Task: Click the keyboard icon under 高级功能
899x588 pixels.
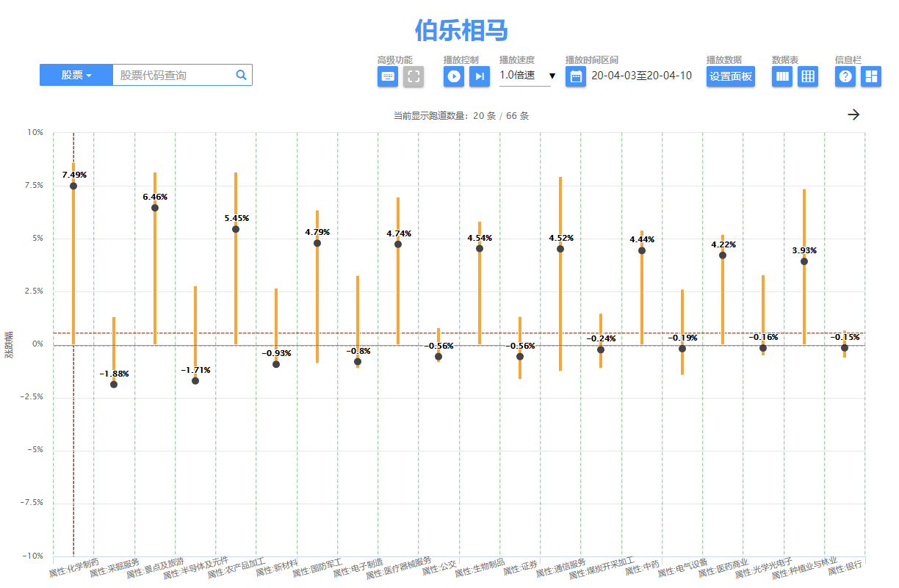Action: pos(388,76)
